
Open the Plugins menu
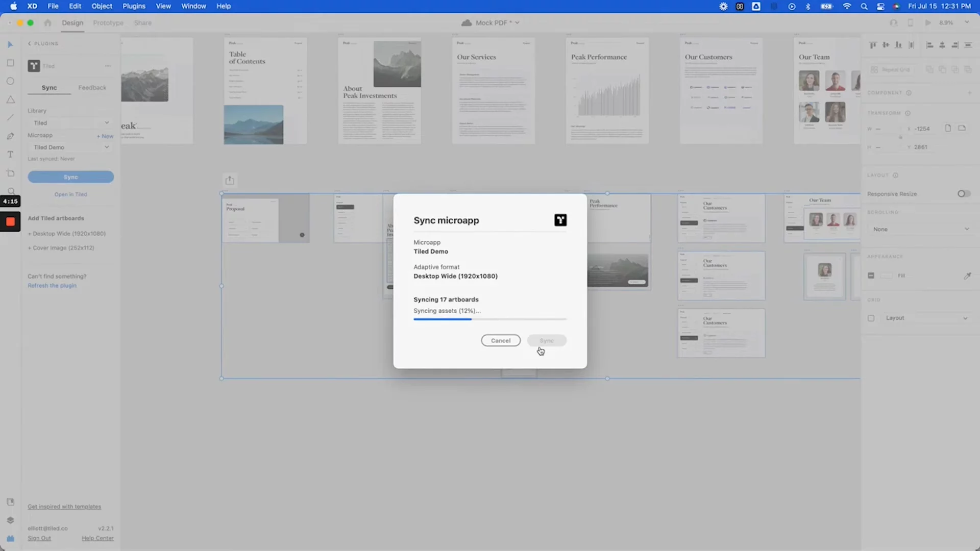pyautogui.click(x=134, y=6)
